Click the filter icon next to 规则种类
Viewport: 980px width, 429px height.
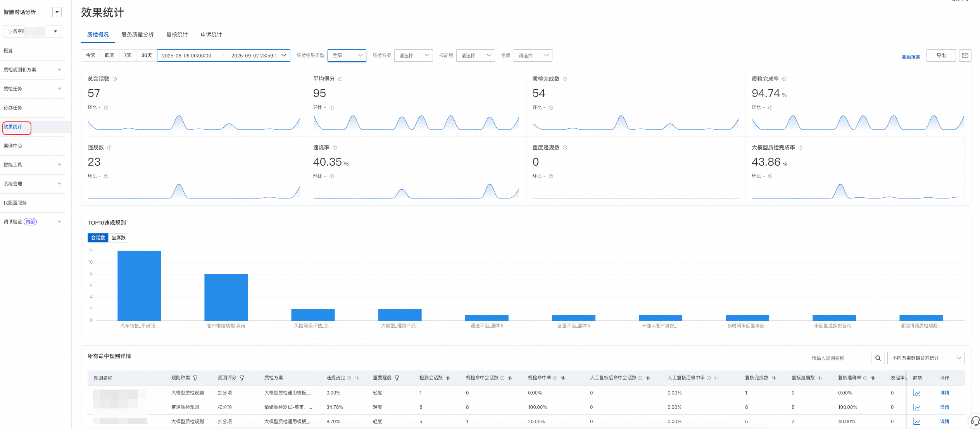[195, 378]
